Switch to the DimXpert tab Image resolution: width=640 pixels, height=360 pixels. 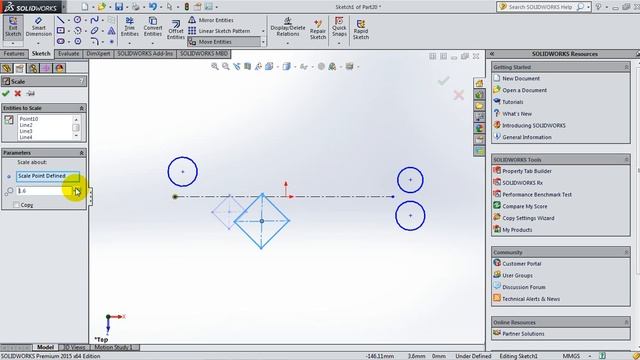[x=98, y=54]
